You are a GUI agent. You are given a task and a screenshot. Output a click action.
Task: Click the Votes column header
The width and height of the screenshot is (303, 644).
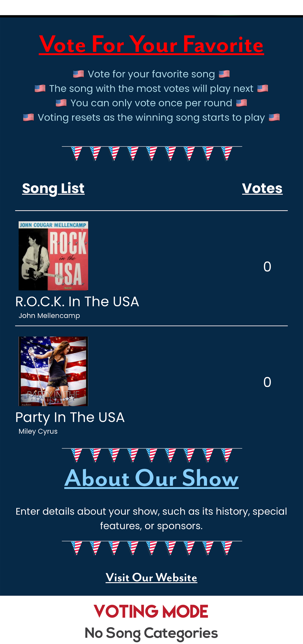[x=262, y=188]
